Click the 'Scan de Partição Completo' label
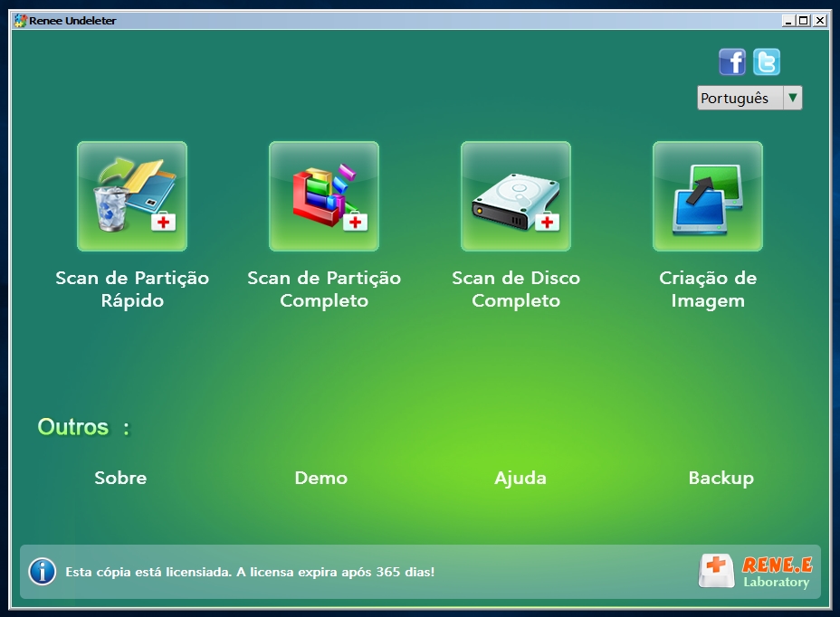Image resolution: width=840 pixels, height=617 pixels. point(324,290)
